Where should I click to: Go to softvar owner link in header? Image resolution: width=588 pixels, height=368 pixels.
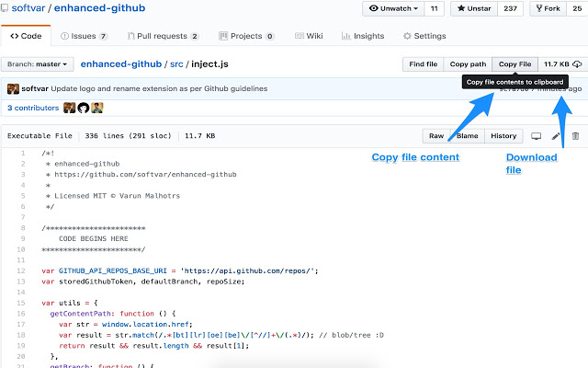pos(28,8)
